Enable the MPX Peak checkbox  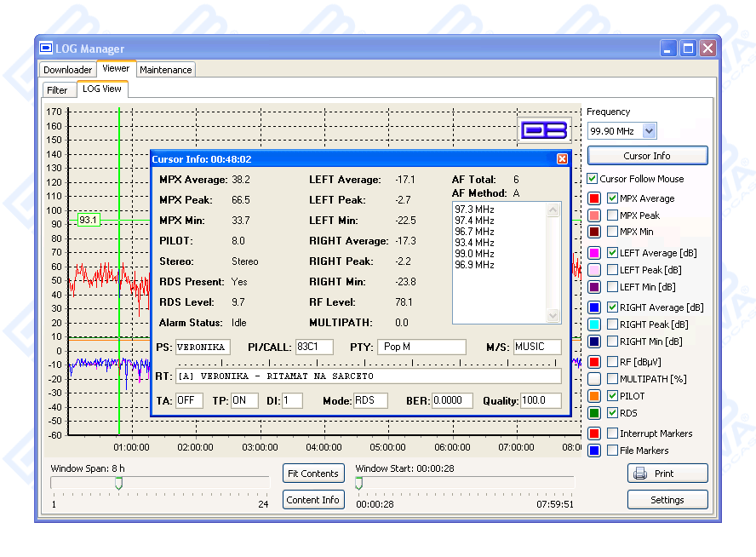613,215
